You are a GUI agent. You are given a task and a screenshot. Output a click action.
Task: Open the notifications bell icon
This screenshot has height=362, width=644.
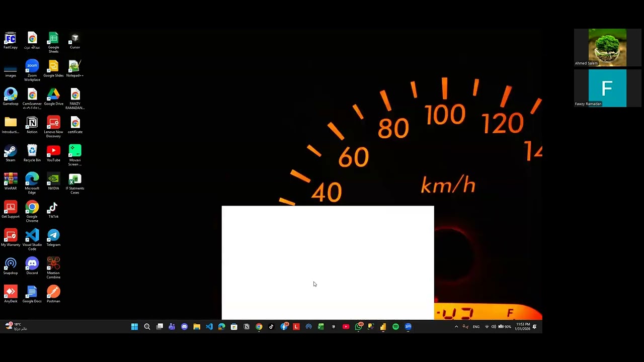click(535, 327)
